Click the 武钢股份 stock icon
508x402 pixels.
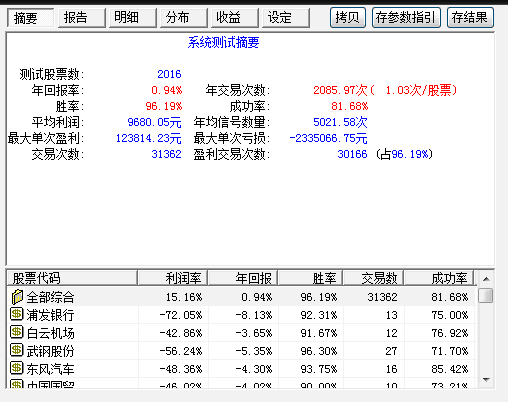pyautogui.click(x=17, y=350)
